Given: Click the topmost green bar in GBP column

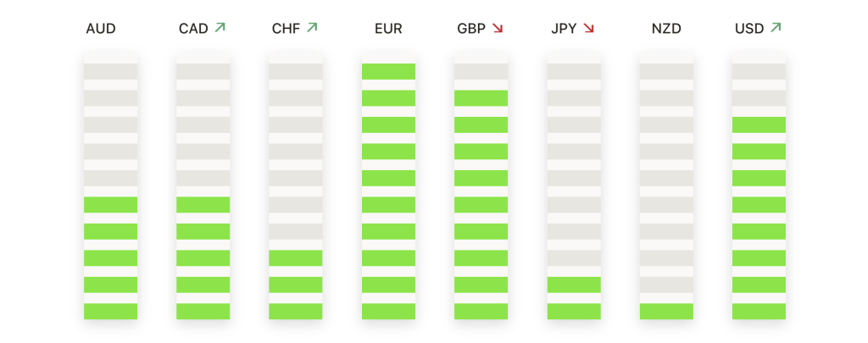Looking at the screenshot, I should point(481,98).
